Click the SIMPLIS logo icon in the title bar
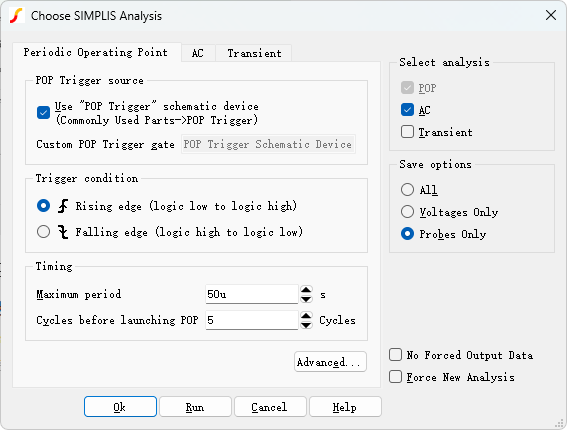Viewport: 567px width, 430px height. (x=17, y=16)
